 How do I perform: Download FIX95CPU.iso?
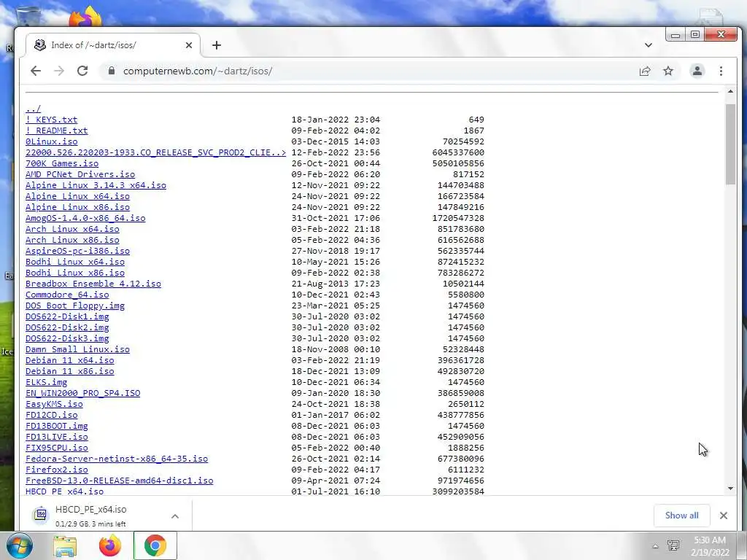point(57,448)
